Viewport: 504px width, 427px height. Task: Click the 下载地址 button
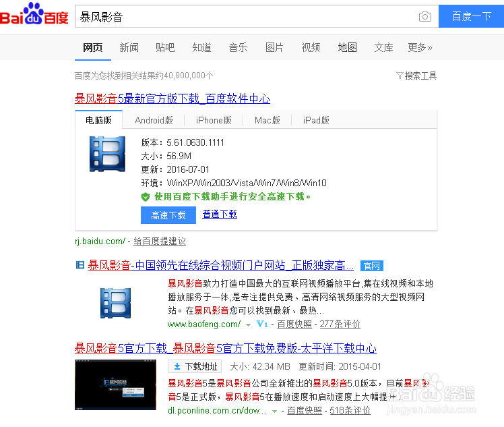click(195, 366)
